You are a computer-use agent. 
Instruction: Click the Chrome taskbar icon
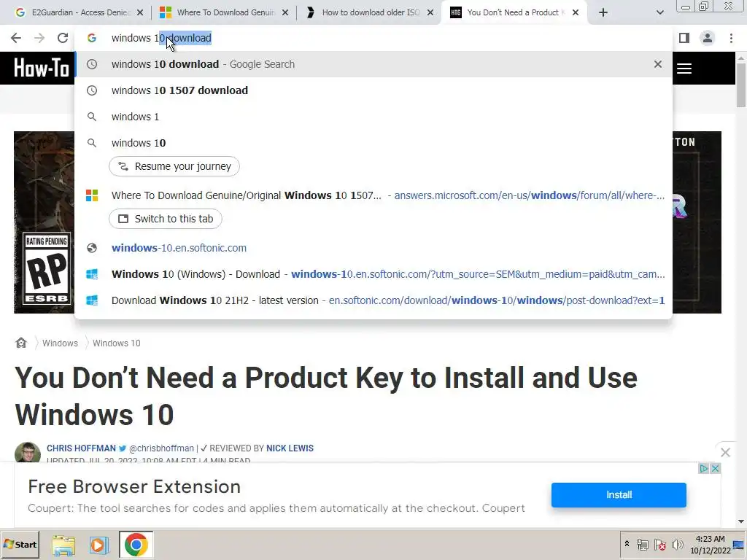click(136, 545)
